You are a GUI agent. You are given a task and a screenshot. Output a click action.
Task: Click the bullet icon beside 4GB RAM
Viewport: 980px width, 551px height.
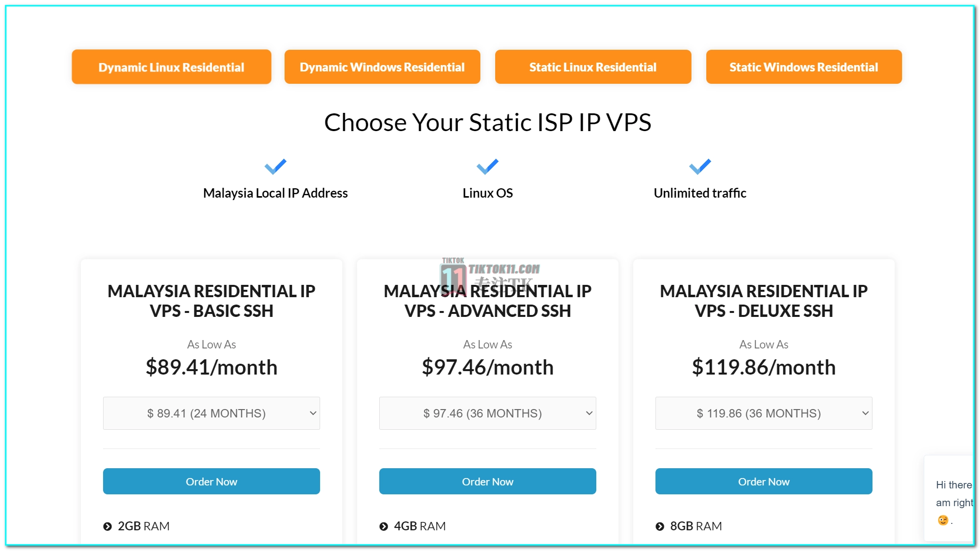[x=384, y=526]
